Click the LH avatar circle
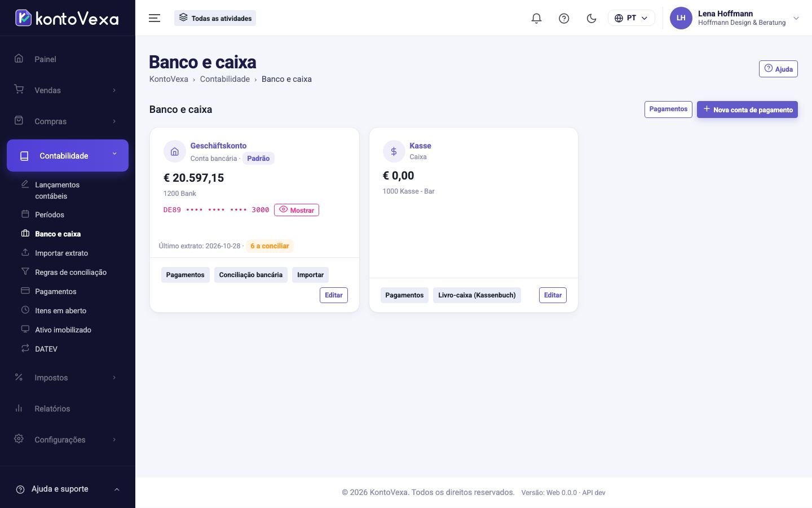 [681, 18]
